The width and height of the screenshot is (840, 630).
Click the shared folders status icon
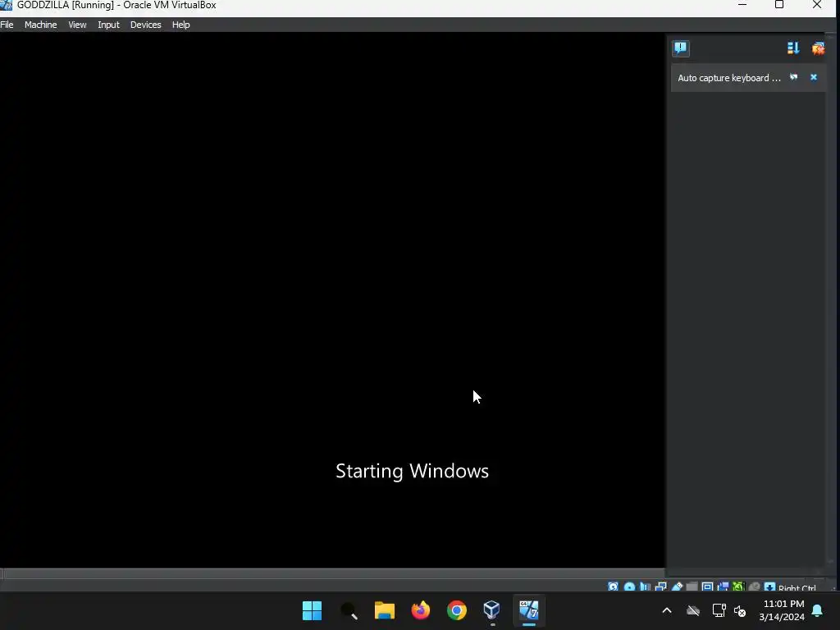[692, 587]
